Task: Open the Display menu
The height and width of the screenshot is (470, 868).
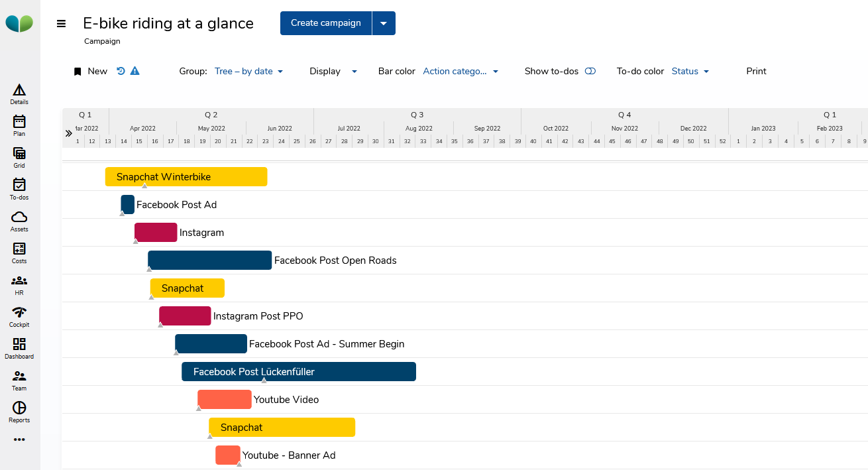Action: [333, 71]
